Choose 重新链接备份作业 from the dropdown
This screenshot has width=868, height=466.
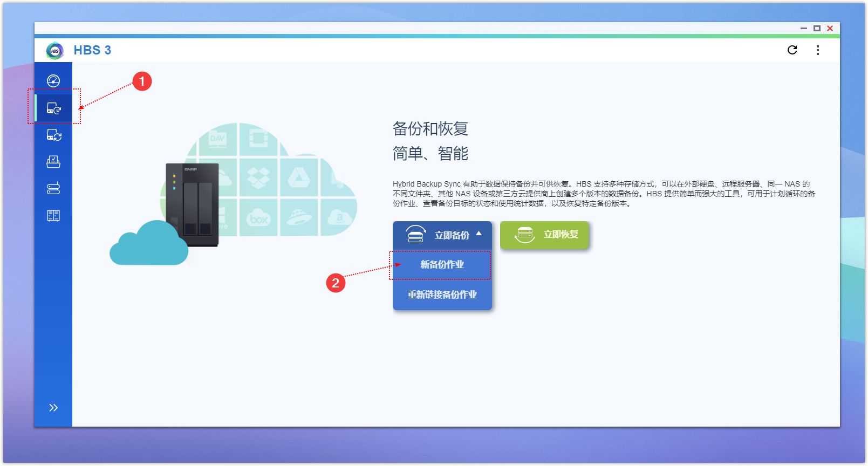point(442,294)
